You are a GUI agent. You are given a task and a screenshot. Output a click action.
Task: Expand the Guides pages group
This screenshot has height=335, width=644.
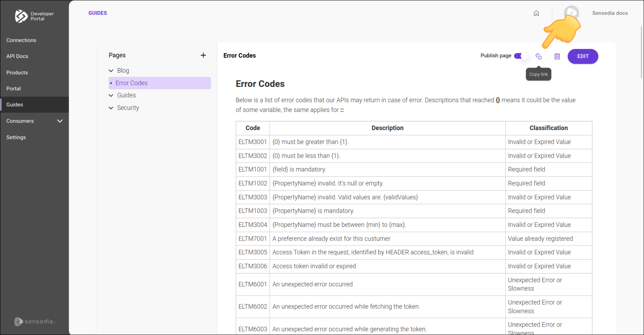click(x=111, y=96)
